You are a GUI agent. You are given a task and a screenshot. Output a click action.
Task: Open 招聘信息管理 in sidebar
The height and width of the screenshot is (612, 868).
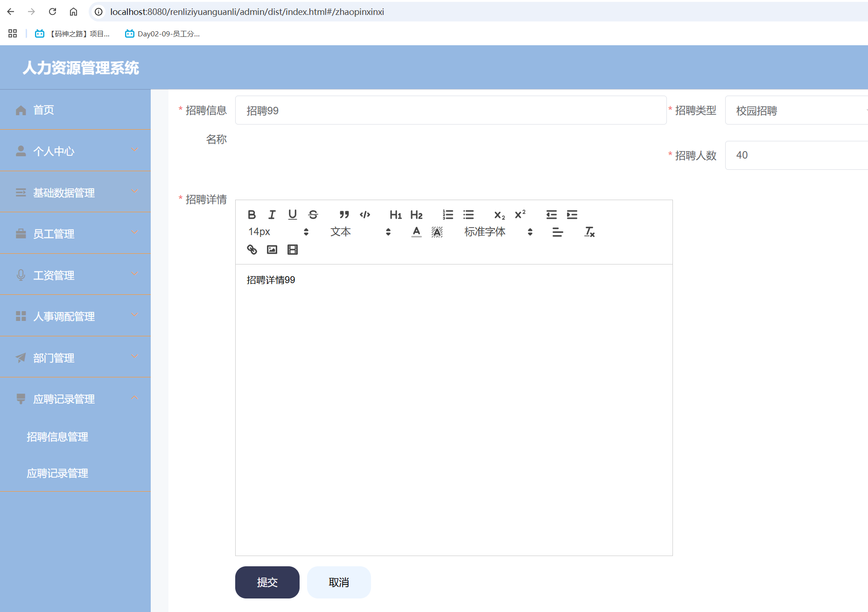(57, 437)
